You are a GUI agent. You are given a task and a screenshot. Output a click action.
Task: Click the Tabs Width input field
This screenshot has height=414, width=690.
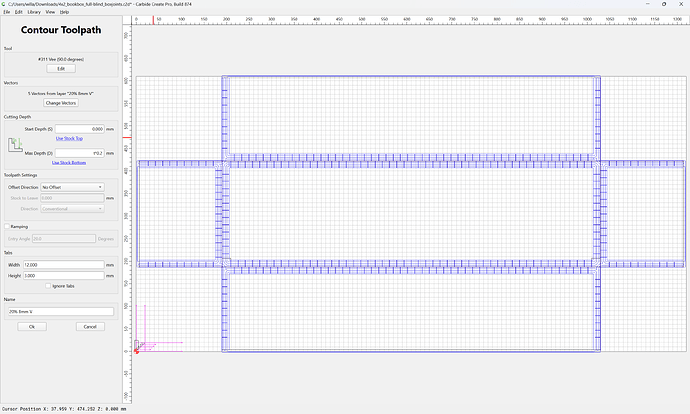(x=64, y=265)
